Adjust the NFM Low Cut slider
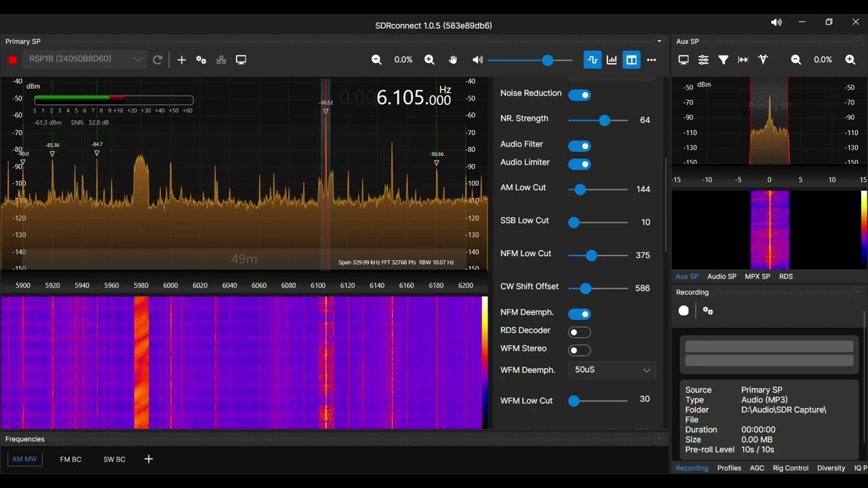This screenshot has width=868, height=488. [x=598, y=256]
